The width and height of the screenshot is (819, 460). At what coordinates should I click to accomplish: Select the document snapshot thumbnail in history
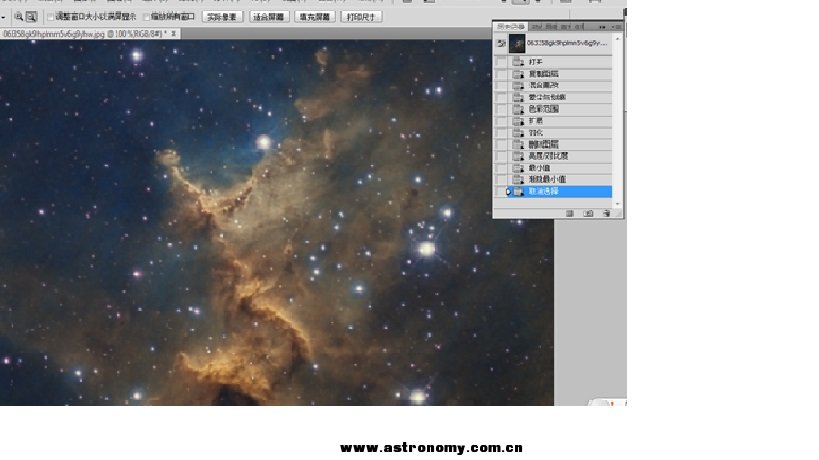(517, 44)
